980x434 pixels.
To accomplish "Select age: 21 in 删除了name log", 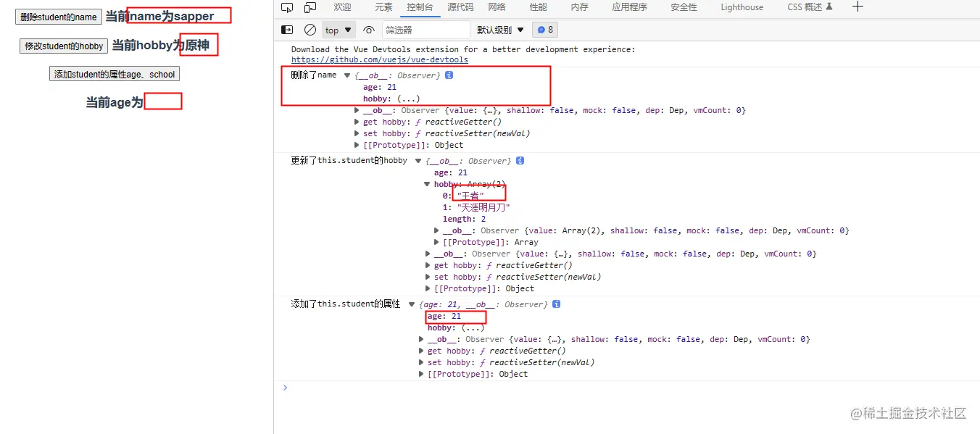I will tap(380, 87).
